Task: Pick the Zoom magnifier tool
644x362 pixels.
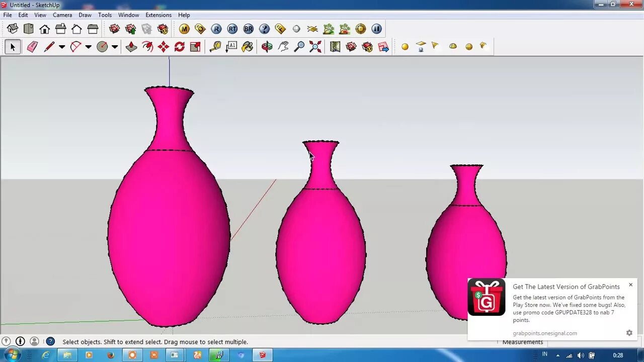Action: (x=299, y=47)
